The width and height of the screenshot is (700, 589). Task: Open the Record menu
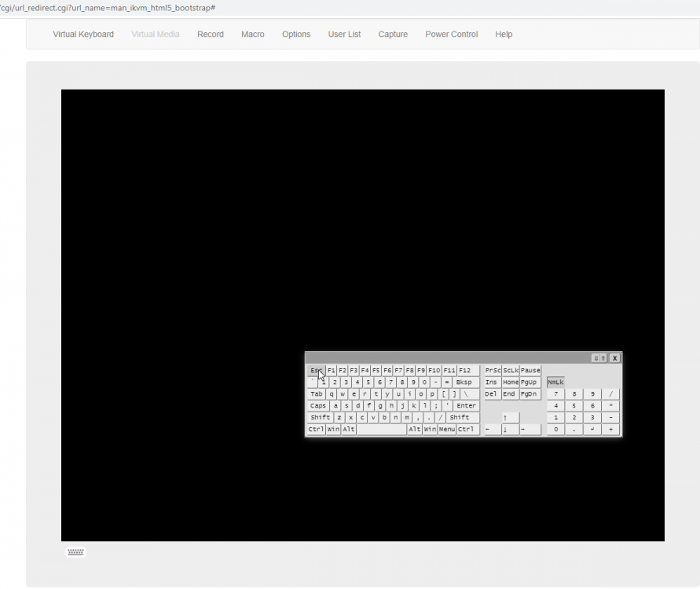point(211,35)
